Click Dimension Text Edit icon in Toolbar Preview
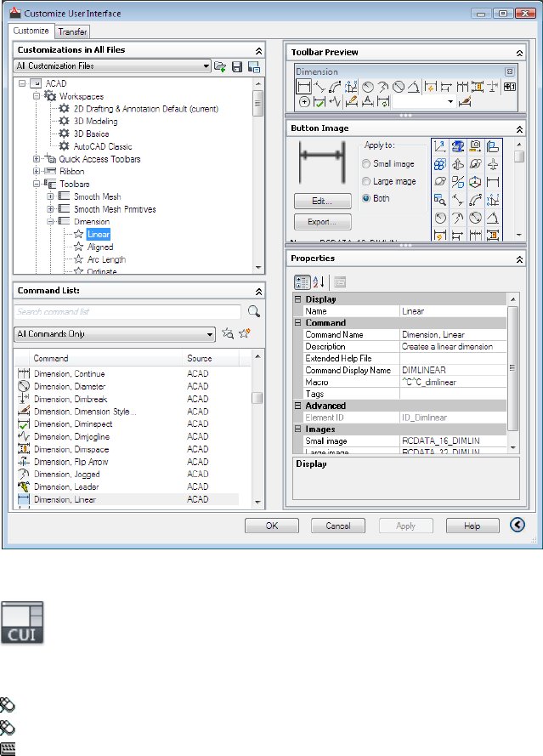543x756 pixels. 368,102
